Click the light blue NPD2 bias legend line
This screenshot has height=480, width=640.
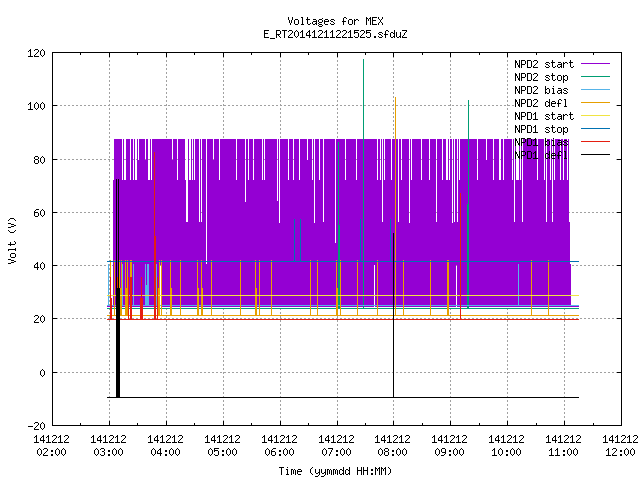pos(595,89)
